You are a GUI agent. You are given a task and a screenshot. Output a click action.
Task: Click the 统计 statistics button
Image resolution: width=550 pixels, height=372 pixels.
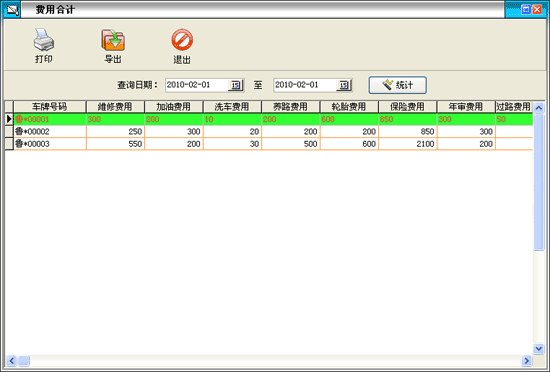[398, 85]
